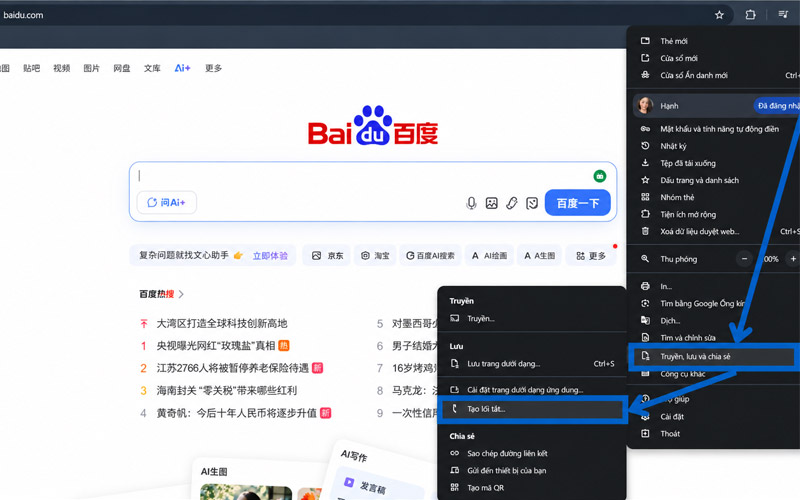Click the screenshot search icon beside paperclip
The image size is (800, 500).
[x=532, y=204]
